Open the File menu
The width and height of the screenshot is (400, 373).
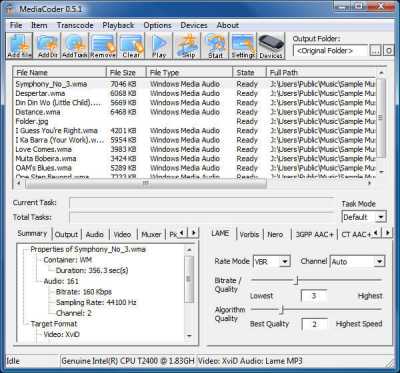tap(16, 25)
